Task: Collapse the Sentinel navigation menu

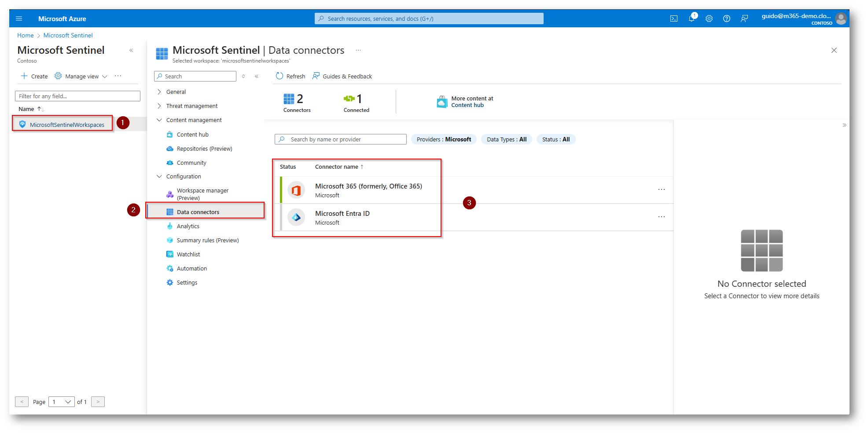Action: coord(257,76)
